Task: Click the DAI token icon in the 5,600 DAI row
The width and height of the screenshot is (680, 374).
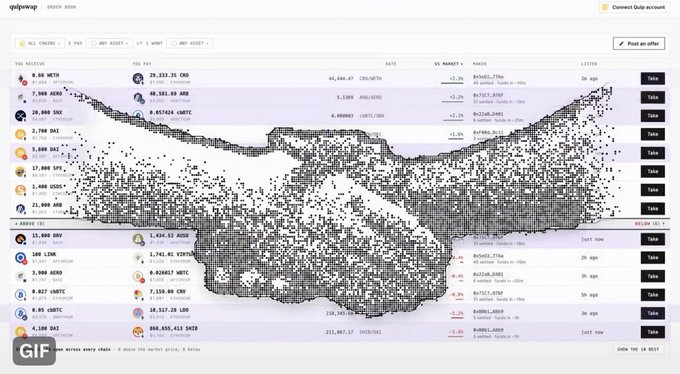Action: coord(20,153)
